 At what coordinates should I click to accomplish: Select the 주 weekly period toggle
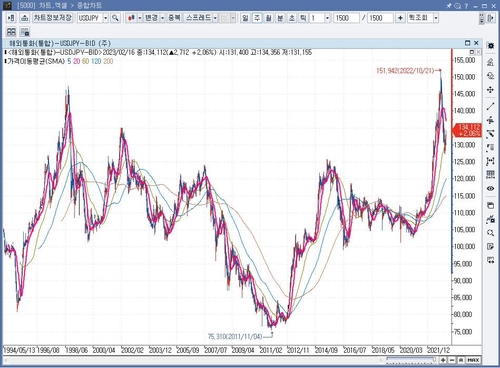pyautogui.click(x=257, y=18)
